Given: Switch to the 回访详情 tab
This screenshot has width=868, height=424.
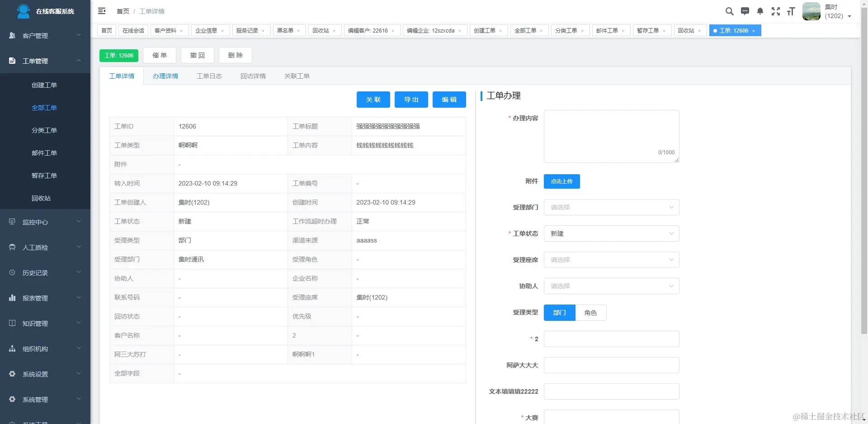Looking at the screenshot, I should [x=253, y=76].
